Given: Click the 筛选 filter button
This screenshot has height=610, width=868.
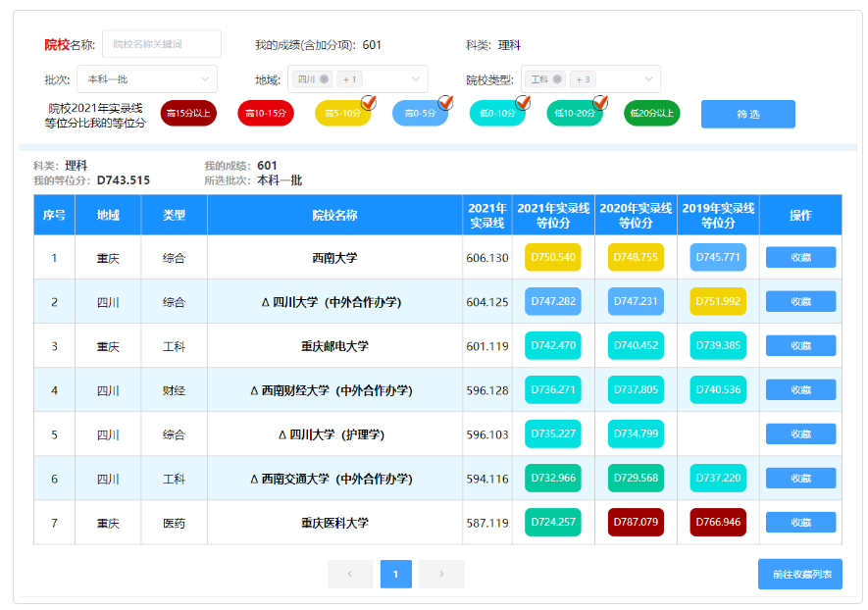Looking at the screenshot, I should tap(748, 114).
